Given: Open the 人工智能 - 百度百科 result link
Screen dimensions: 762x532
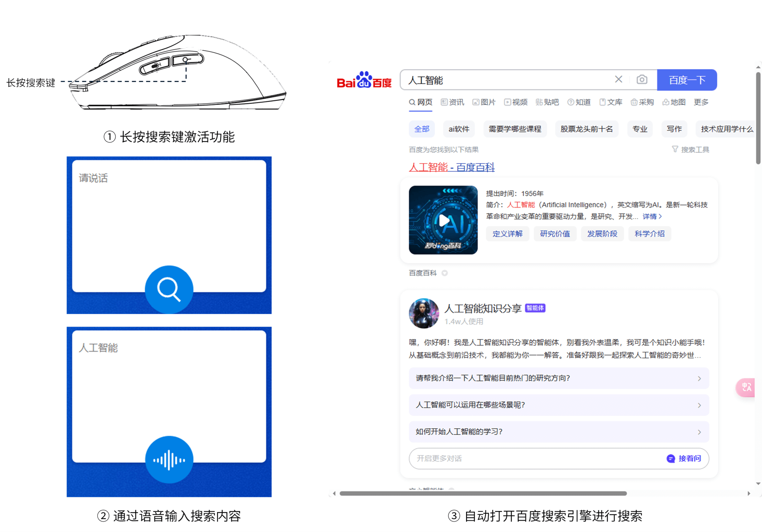Looking at the screenshot, I should (x=452, y=167).
